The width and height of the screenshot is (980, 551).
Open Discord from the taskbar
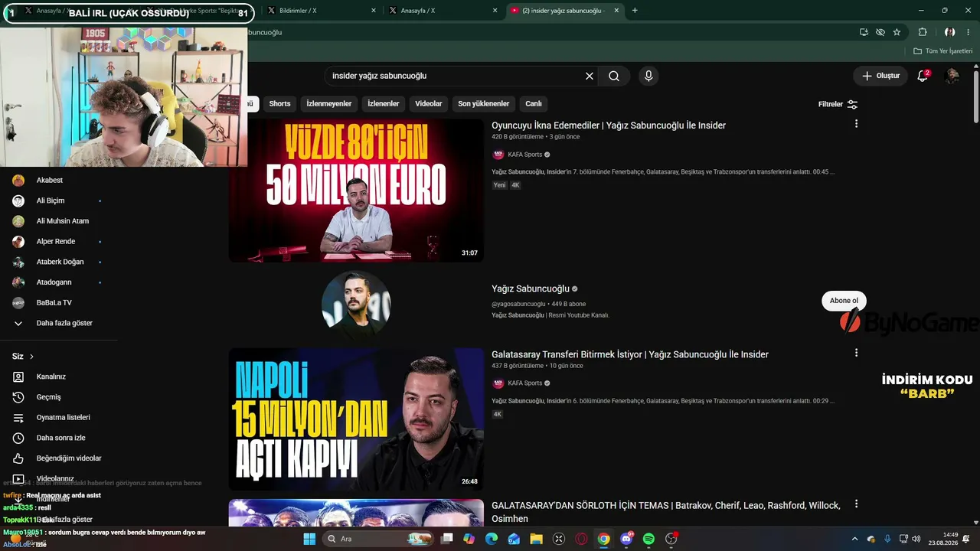pos(626,539)
